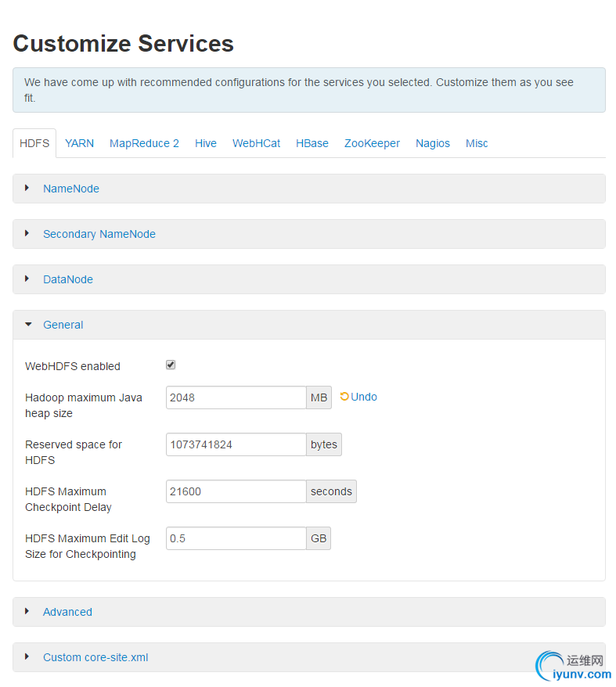Screen dimensions: 616x687
Task: Click Reserved space for HDFS input
Action: [x=236, y=444]
